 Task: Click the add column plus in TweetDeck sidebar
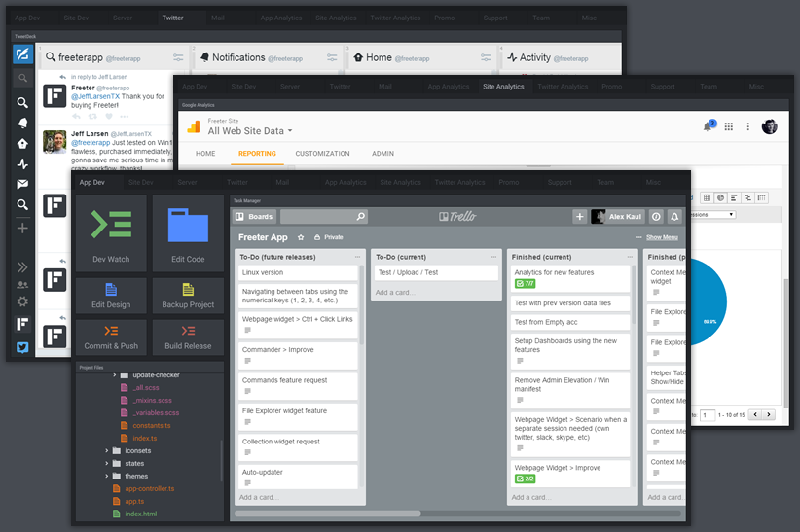point(22,228)
